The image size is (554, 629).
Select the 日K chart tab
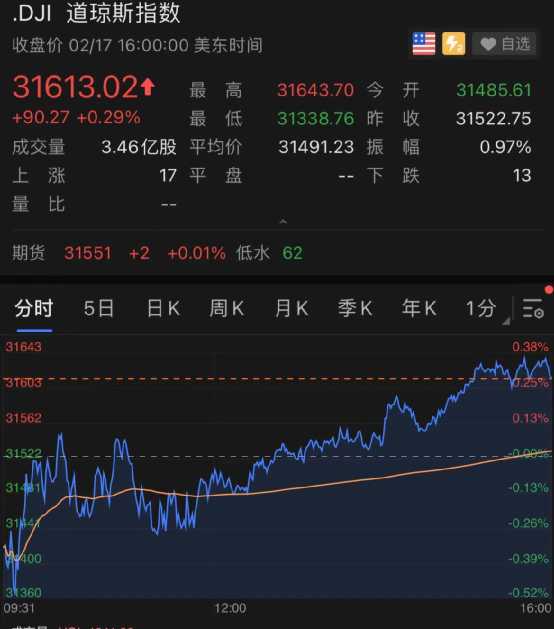(x=163, y=308)
